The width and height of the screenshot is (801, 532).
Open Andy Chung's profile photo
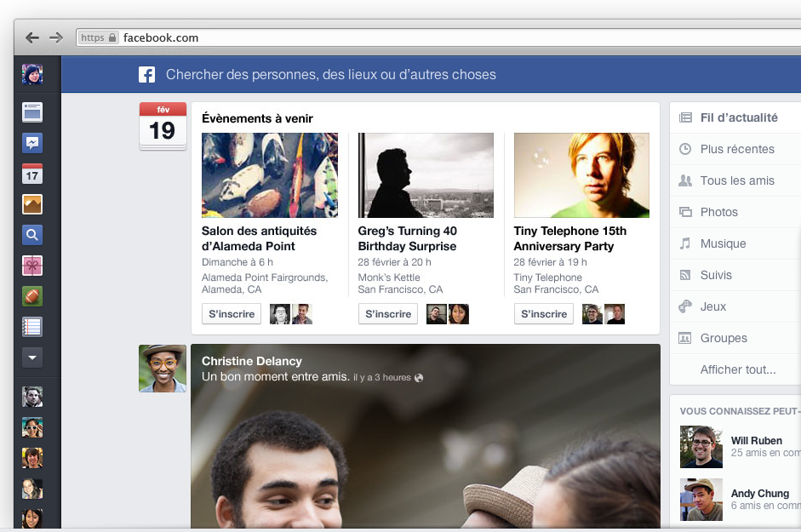click(x=701, y=500)
